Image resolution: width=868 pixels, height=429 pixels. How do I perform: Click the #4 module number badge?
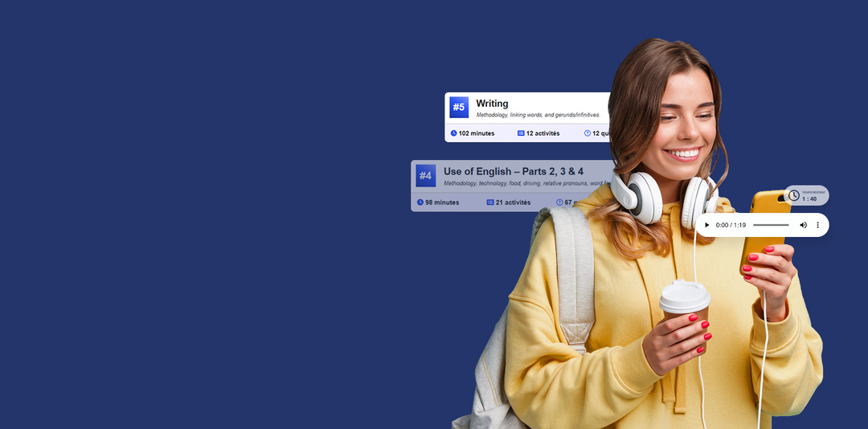point(426,175)
